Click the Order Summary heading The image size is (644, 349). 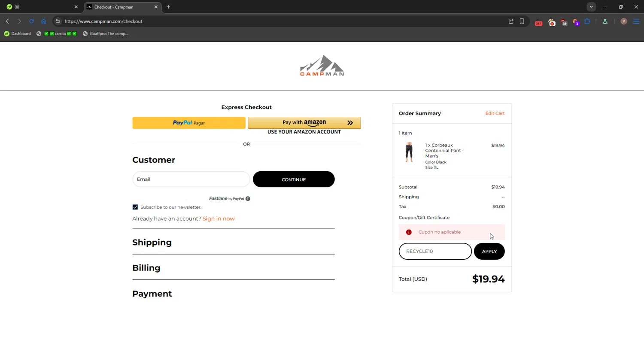pyautogui.click(x=420, y=113)
